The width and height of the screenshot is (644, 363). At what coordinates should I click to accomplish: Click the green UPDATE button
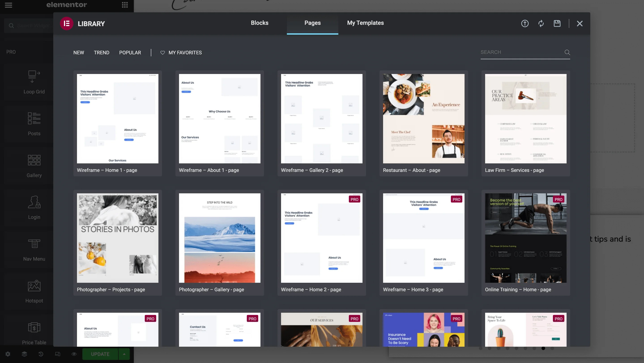100,354
